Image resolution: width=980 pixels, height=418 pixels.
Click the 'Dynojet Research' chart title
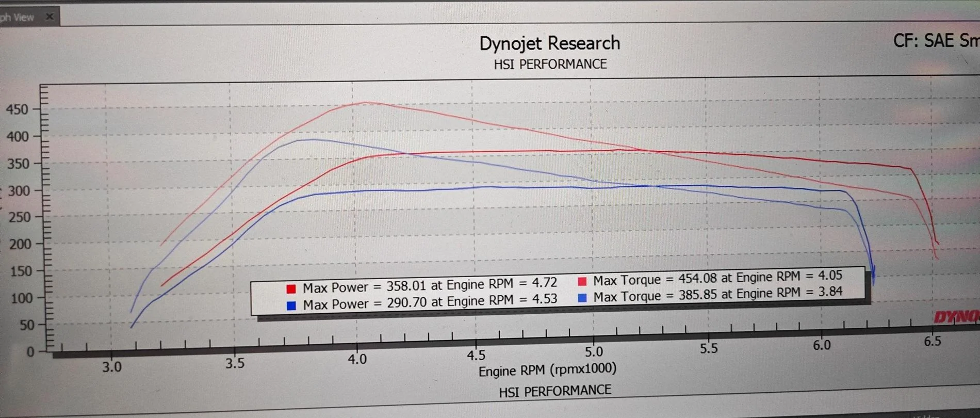click(550, 43)
